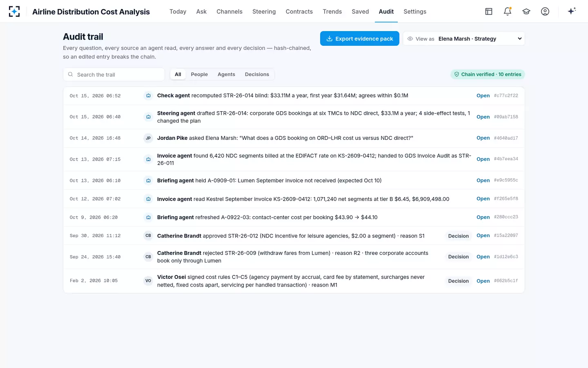The image size is (588, 368).
Task: Open the Contracts tab
Action: pyautogui.click(x=299, y=11)
